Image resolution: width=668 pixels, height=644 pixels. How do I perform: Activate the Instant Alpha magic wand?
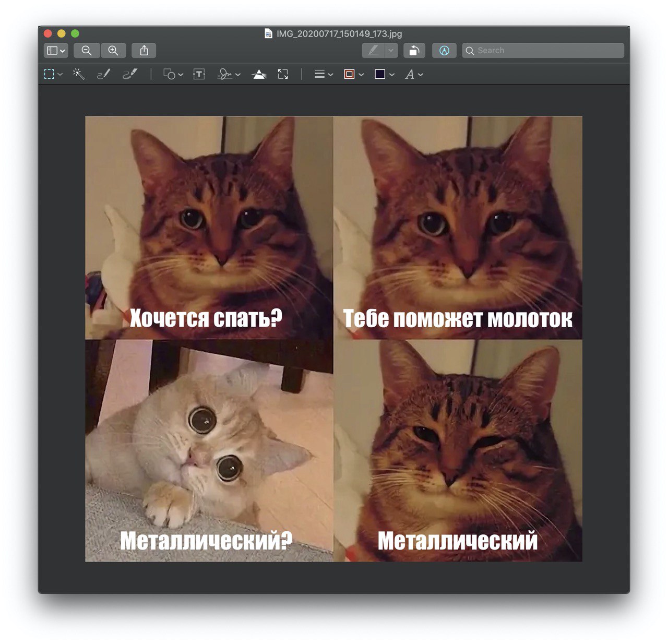[79, 74]
